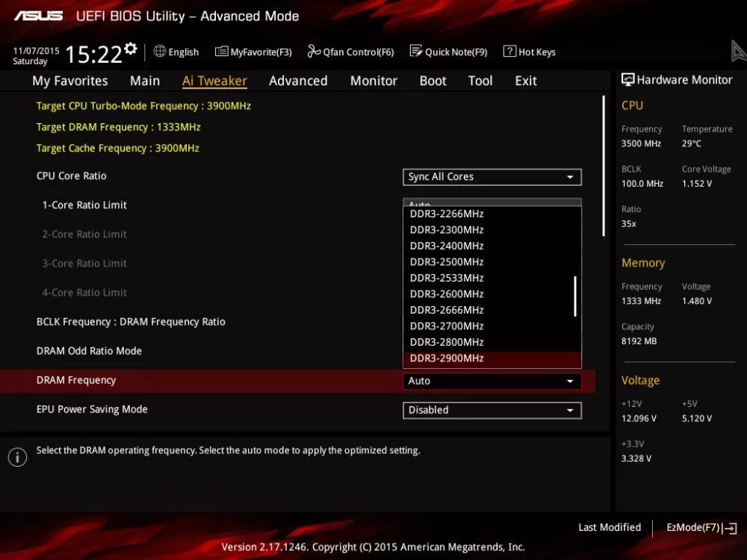The width and height of the screenshot is (747, 560).
Task: Choose DDR3-2800MHz entry
Action: 492,343
